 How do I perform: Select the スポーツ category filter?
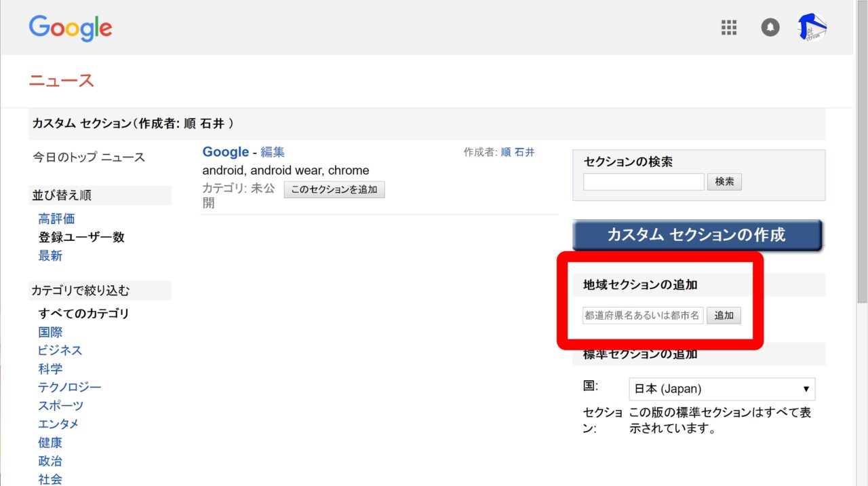pos(61,405)
